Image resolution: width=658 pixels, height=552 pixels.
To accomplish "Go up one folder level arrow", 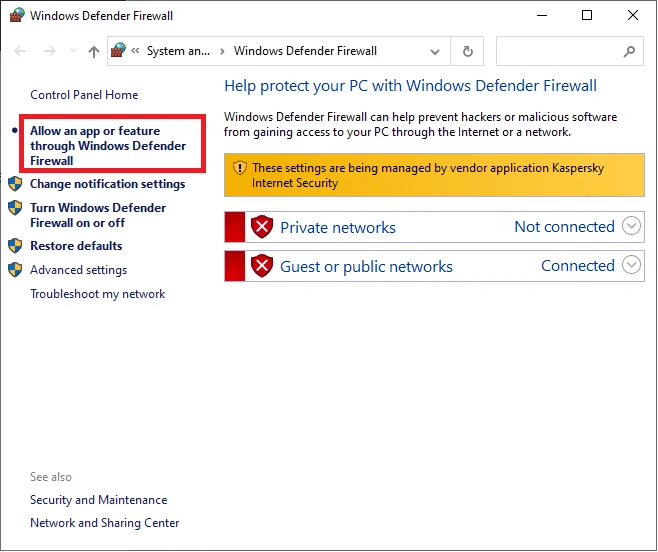I will [x=94, y=51].
